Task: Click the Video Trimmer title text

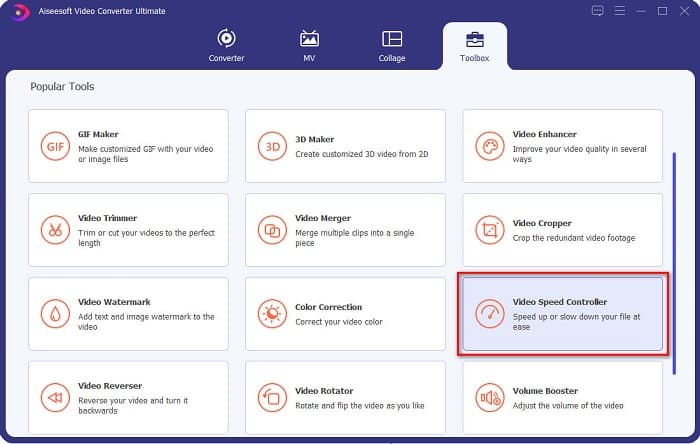Action: [x=108, y=218]
